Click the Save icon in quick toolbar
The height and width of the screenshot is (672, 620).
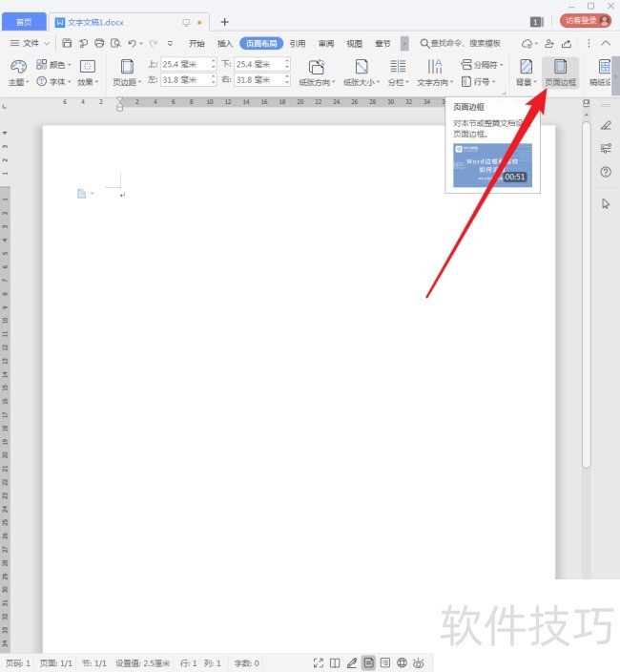67,43
